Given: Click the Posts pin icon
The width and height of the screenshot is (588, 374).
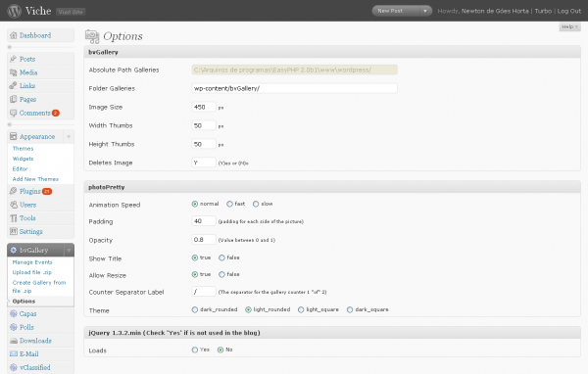Looking at the screenshot, I should pos(14,59).
